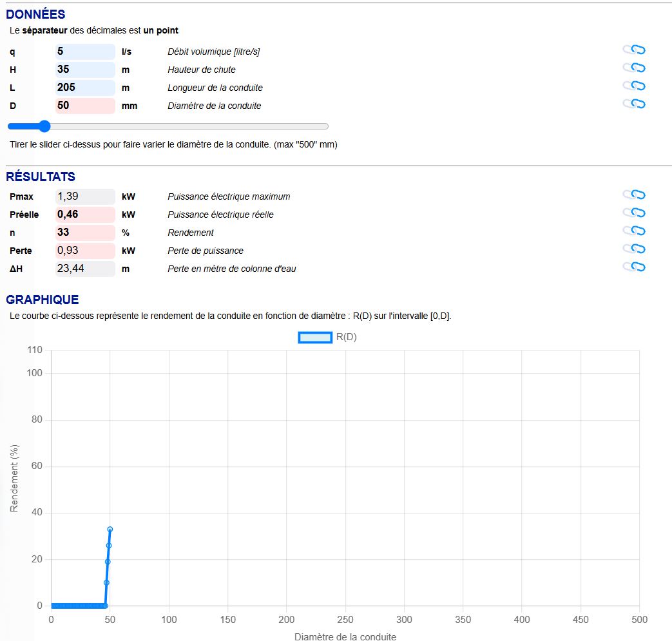This screenshot has height=641, width=672.
Task: Select the L length field showing 205
Action: click(x=85, y=88)
